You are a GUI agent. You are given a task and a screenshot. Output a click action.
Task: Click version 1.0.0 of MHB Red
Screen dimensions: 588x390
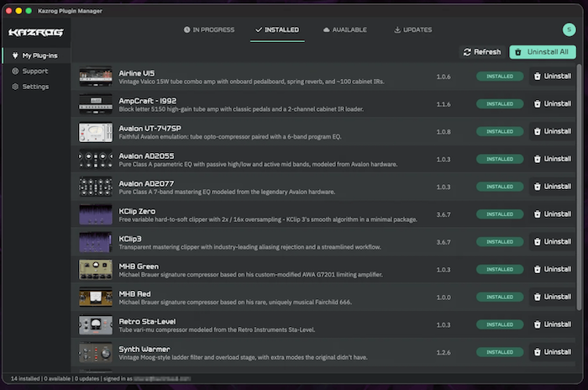click(x=444, y=298)
